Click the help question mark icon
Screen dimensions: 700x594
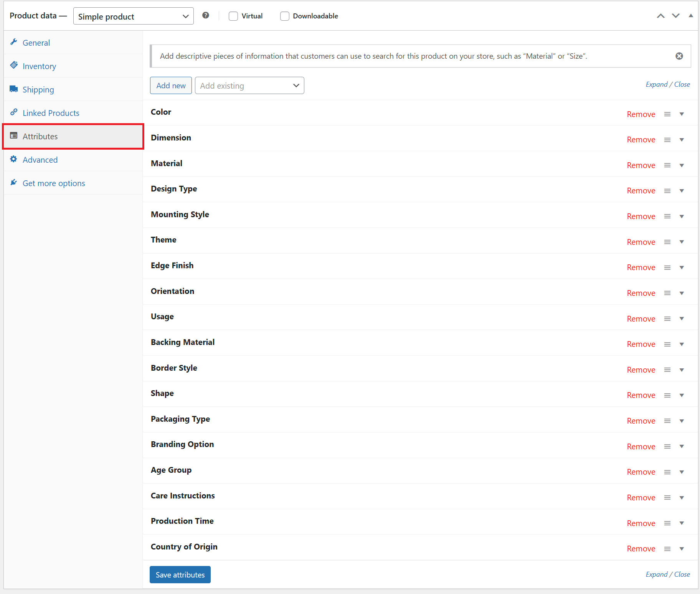click(x=206, y=15)
